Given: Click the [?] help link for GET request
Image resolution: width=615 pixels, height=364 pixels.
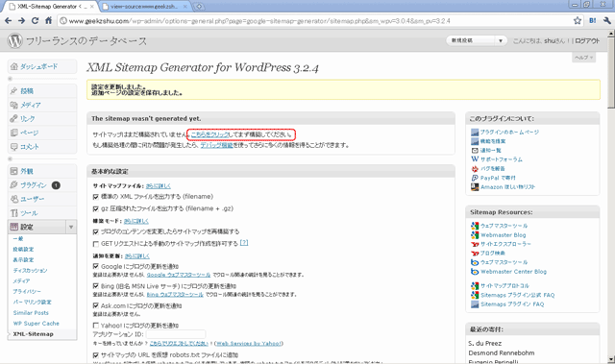Looking at the screenshot, I should (x=244, y=243).
